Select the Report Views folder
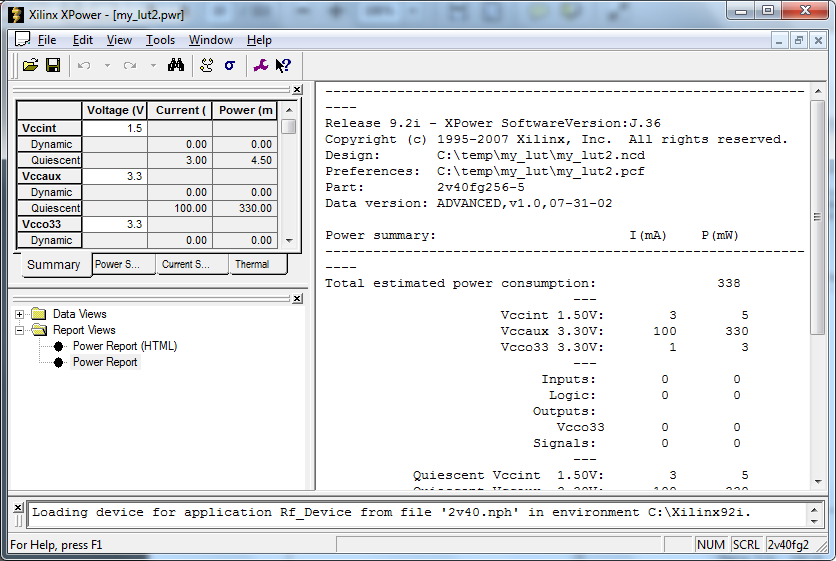 [74, 330]
